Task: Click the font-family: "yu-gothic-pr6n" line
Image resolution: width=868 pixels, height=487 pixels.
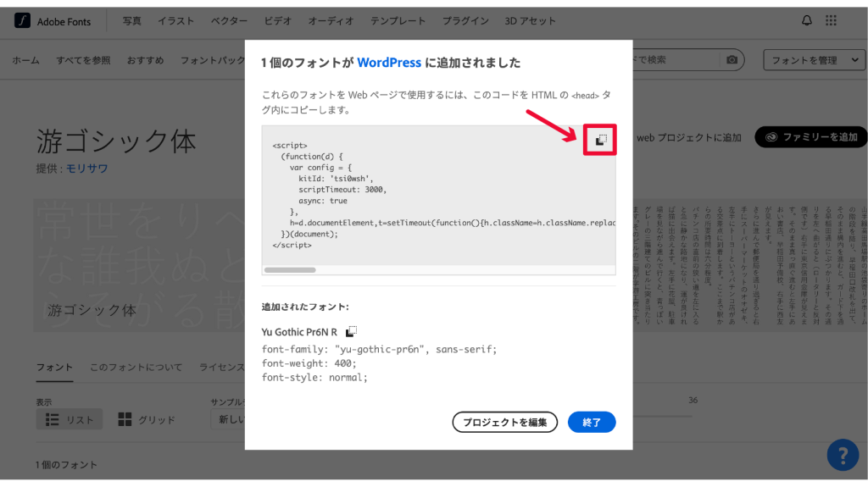Action: pos(379,349)
